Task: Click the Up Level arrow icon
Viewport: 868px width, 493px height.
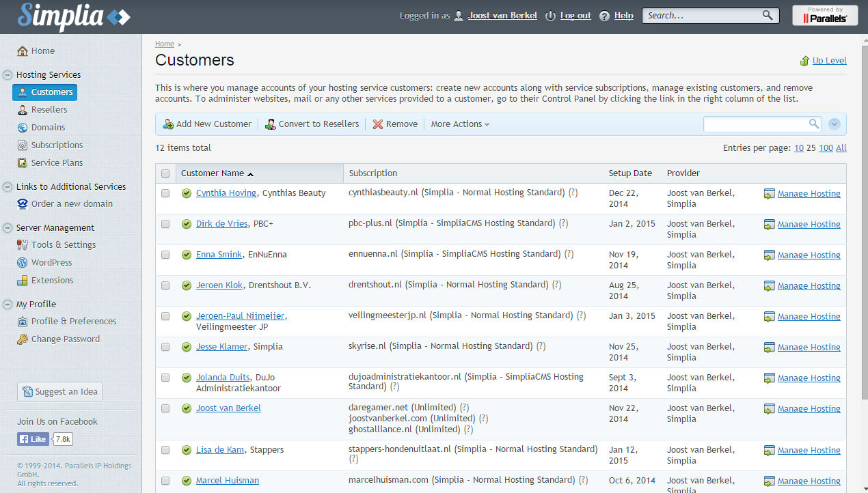Action: 804,61
